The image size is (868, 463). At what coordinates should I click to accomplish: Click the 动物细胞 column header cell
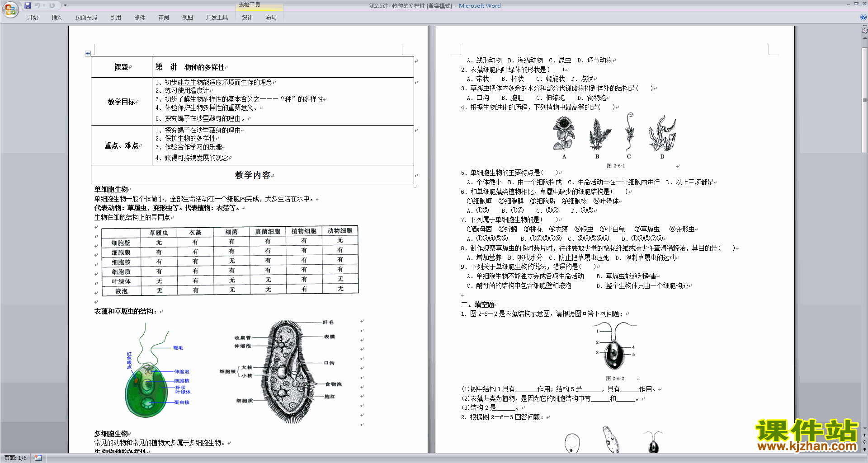coord(340,230)
